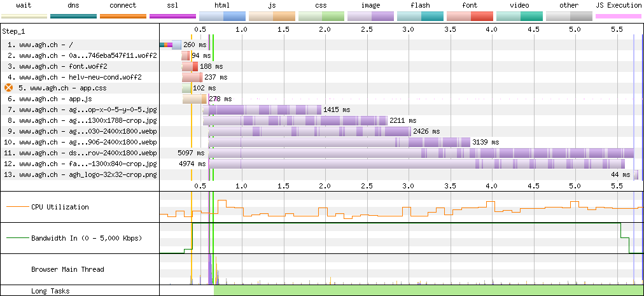Click the flash legend color bar
Viewport: 644px width, 296px height.
421,17
